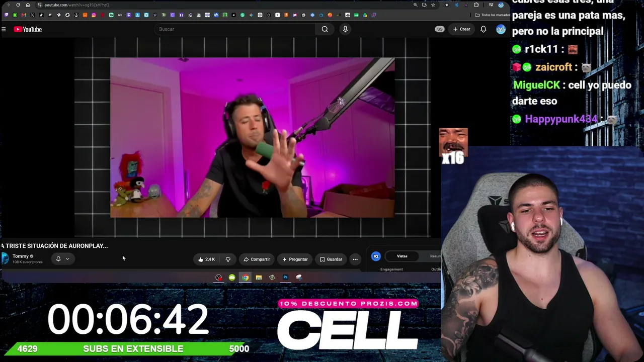
Task: Open the Kick bookmark icon
Action: pos(15,15)
